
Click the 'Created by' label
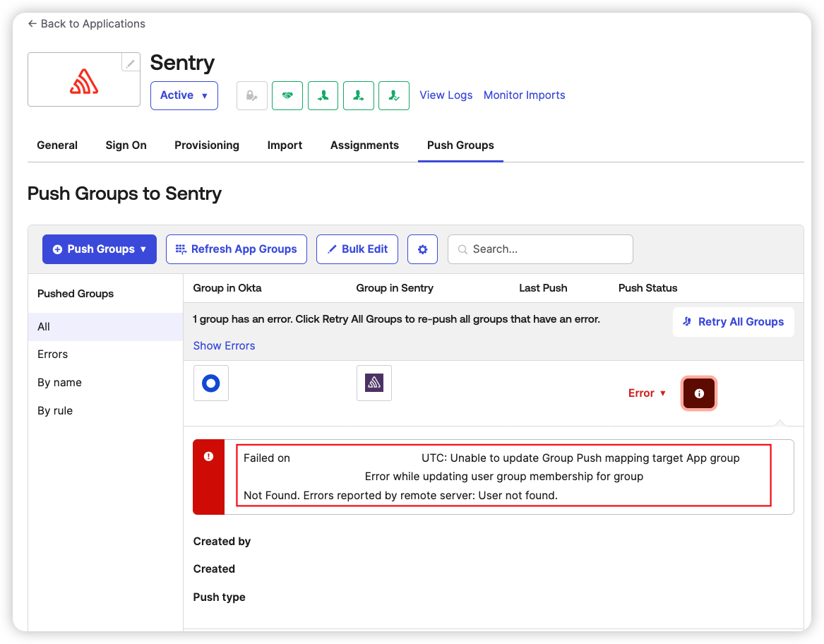pyautogui.click(x=222, y=542)
